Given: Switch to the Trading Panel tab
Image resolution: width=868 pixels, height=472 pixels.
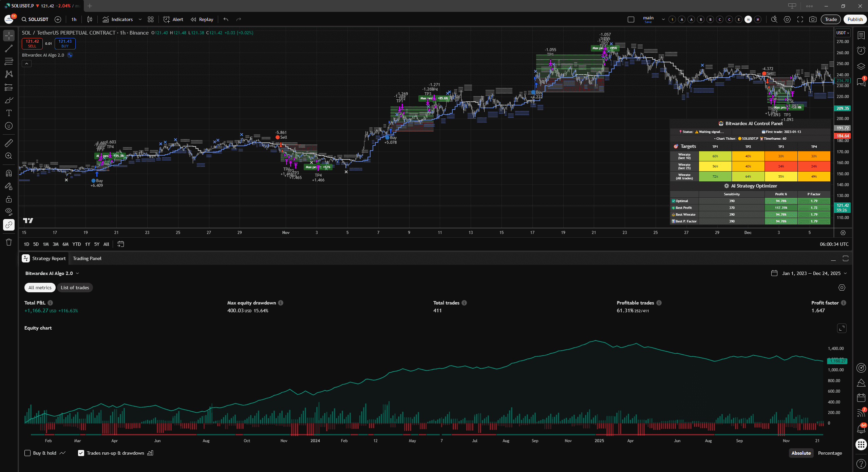Looking at the screenshot, I should 87,258.
